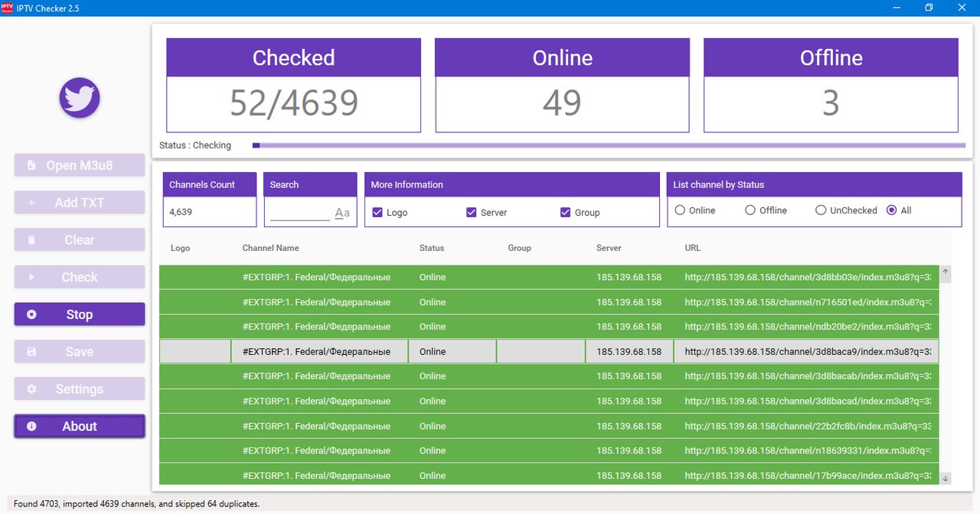The height and width of the screenshot is (514, 980).
Task: Sort by the Channel Name column header
Action: click(271, 248)
